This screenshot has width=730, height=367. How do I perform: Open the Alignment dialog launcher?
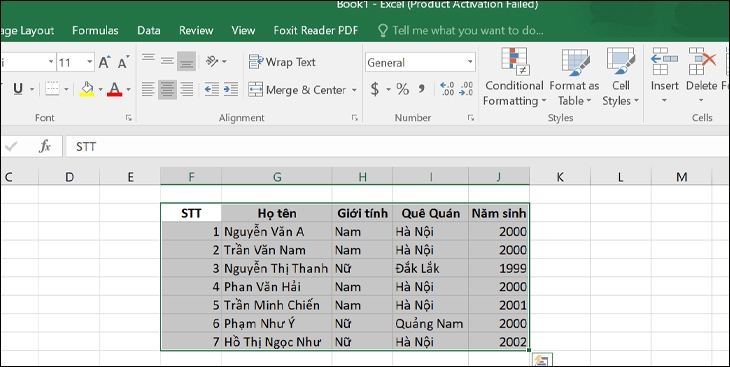(355, 118)
